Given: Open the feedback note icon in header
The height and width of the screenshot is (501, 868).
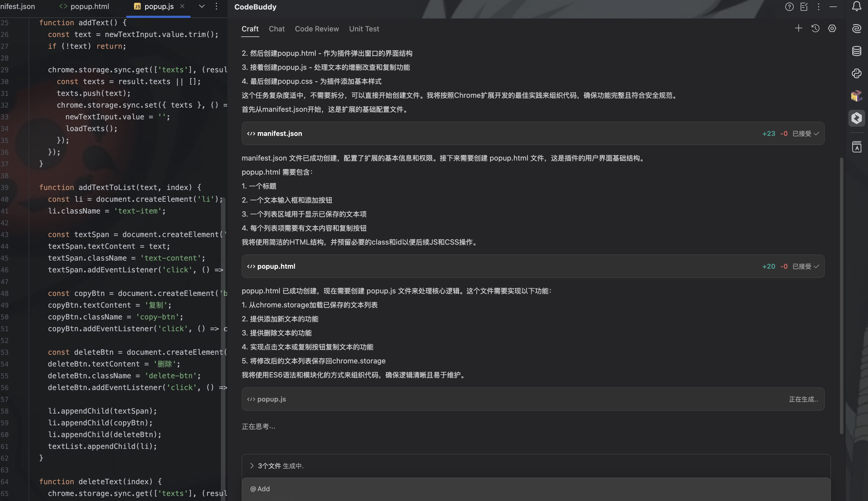Looking at the screenshot, I should click(x=804, y=7).
